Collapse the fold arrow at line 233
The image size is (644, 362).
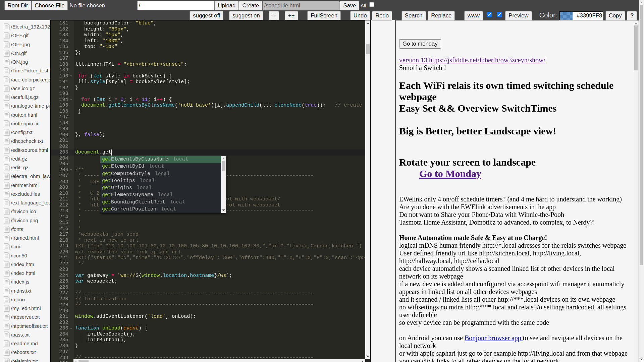coord(71,328)
